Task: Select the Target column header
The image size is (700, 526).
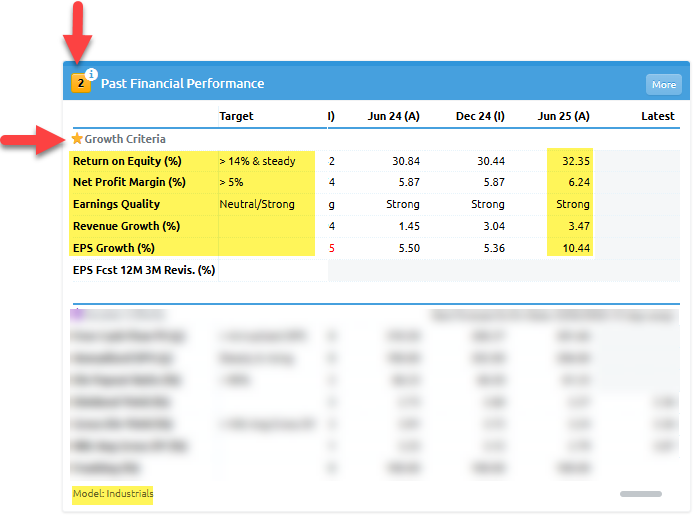Action: coord(236,116)
